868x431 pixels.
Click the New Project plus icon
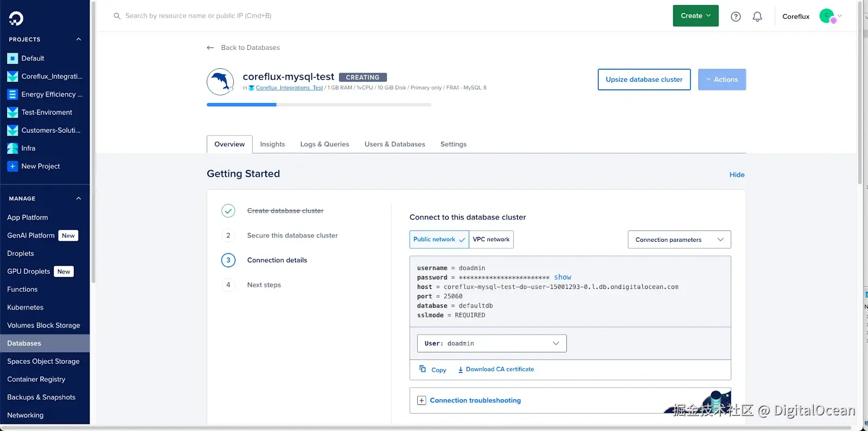12,166
